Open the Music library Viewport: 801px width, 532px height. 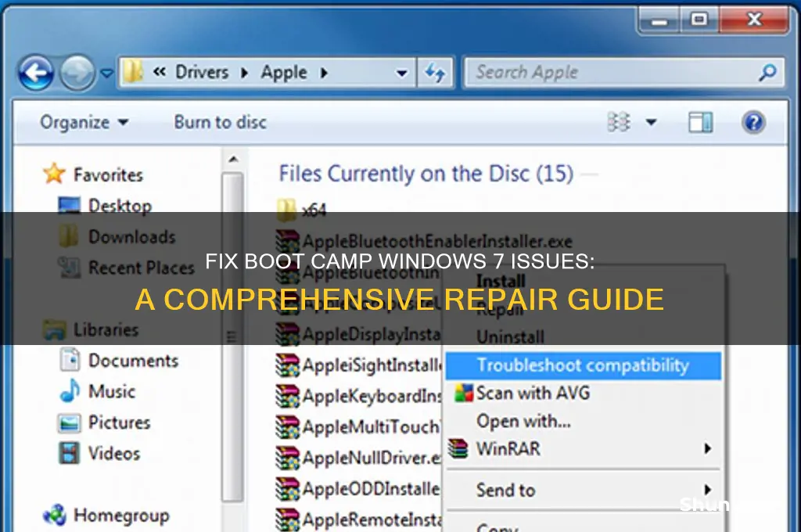[112, 391]
